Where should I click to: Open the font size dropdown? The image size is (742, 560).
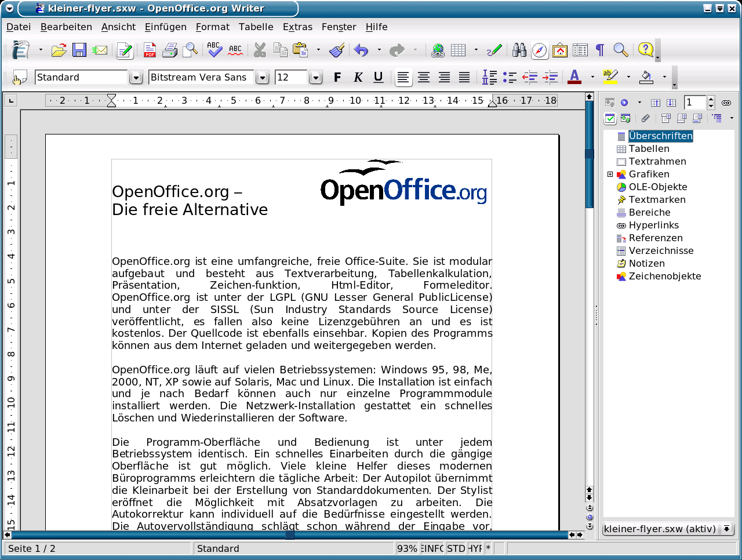click(316, 78)
